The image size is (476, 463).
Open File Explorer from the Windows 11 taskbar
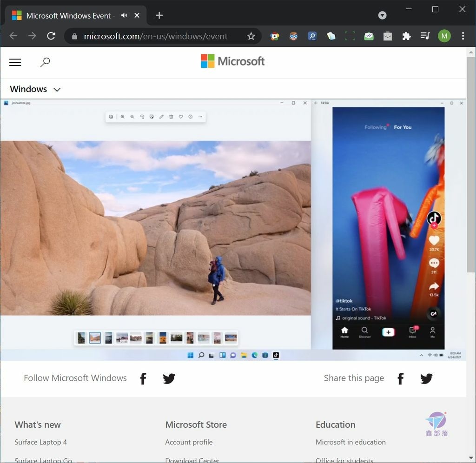244,355
